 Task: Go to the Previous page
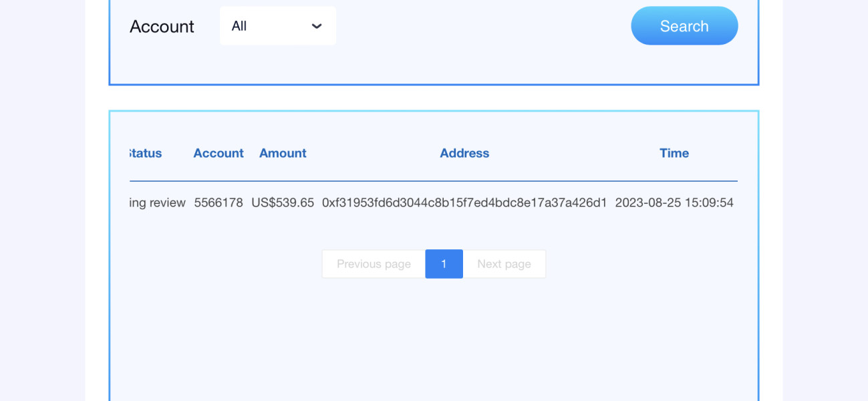pyautogui.click(x=374, y=264)
